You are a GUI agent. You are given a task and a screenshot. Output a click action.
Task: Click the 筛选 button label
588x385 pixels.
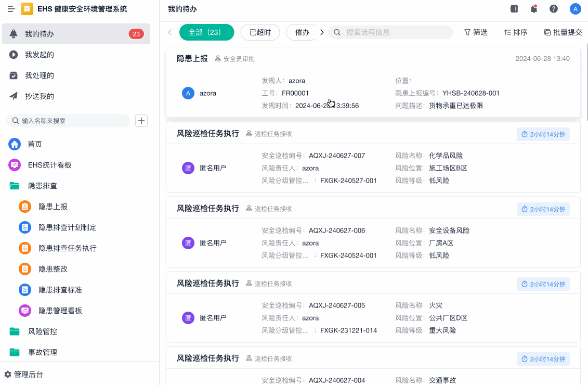point(480,33)
